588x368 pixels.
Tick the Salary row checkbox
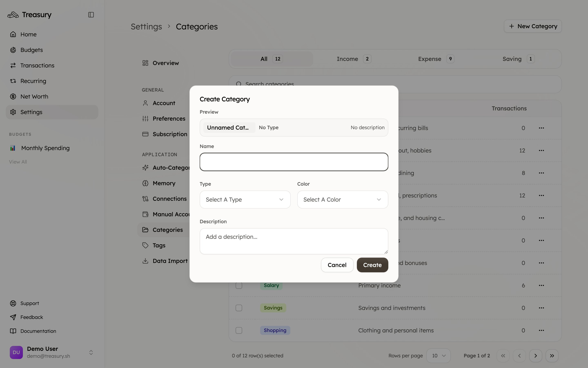click(239, 285)
